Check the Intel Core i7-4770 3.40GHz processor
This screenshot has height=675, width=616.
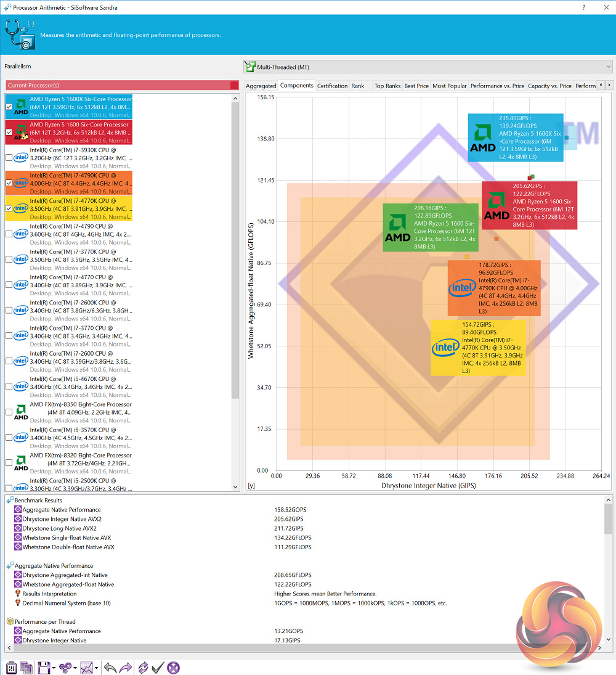pyautogui.click(x=9, y=285)
